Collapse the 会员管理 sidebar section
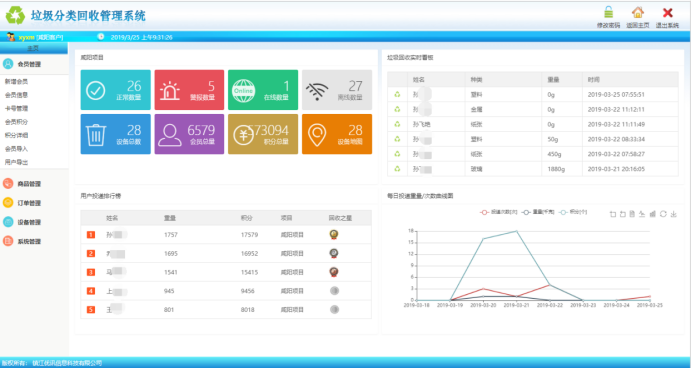692x369 pixels. tap(34, 64)
